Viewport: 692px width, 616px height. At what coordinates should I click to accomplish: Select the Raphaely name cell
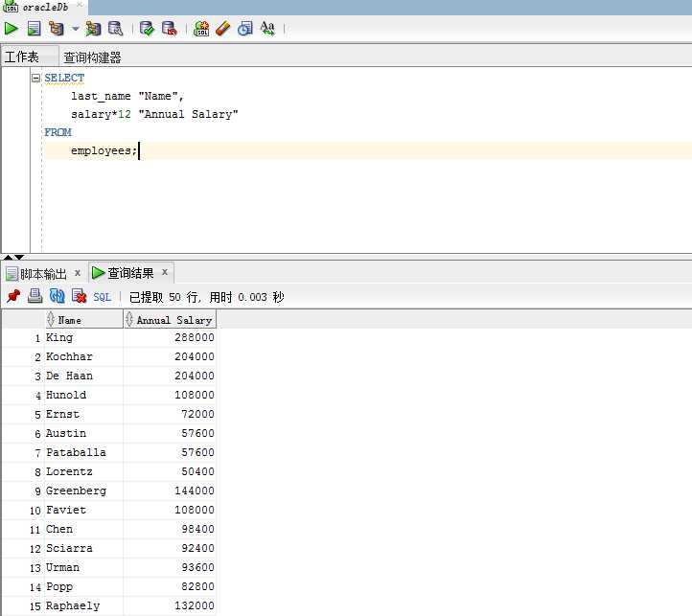(x=83, y=605)
